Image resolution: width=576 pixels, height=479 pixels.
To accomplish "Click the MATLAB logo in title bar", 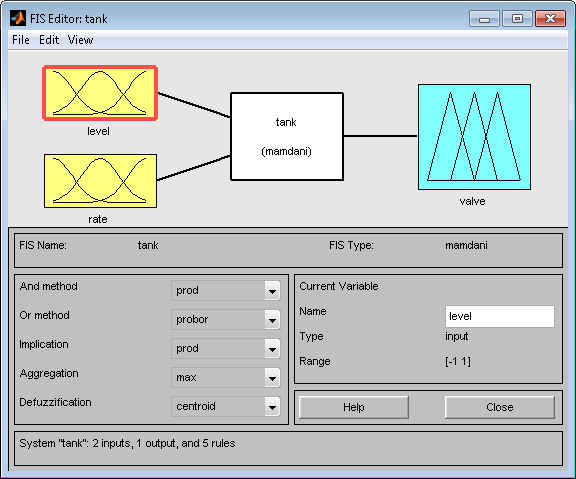I will pyautogui.click(x=18, y=18).
